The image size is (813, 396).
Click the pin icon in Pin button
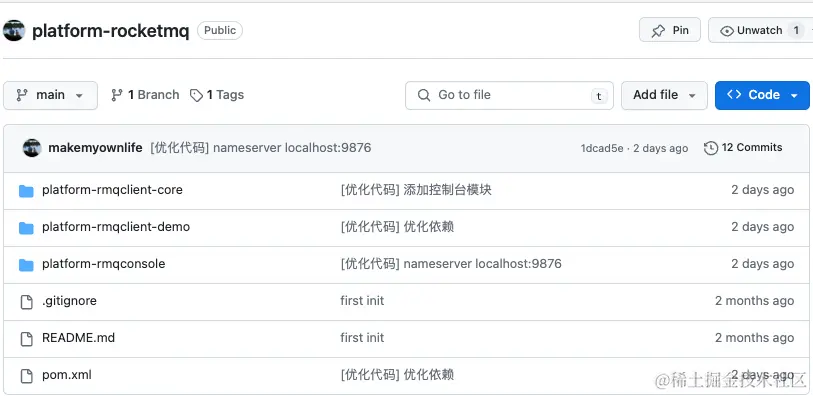click(658, 31)
